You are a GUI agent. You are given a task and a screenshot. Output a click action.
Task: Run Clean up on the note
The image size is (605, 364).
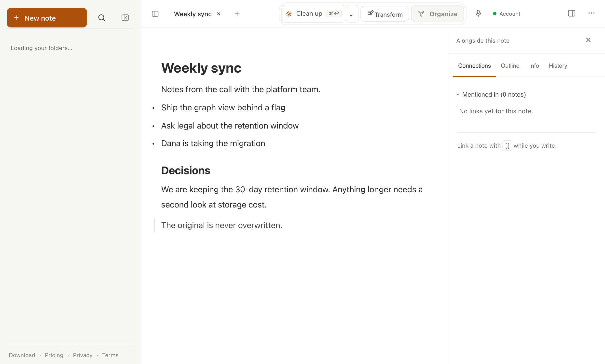click(314, 14)
